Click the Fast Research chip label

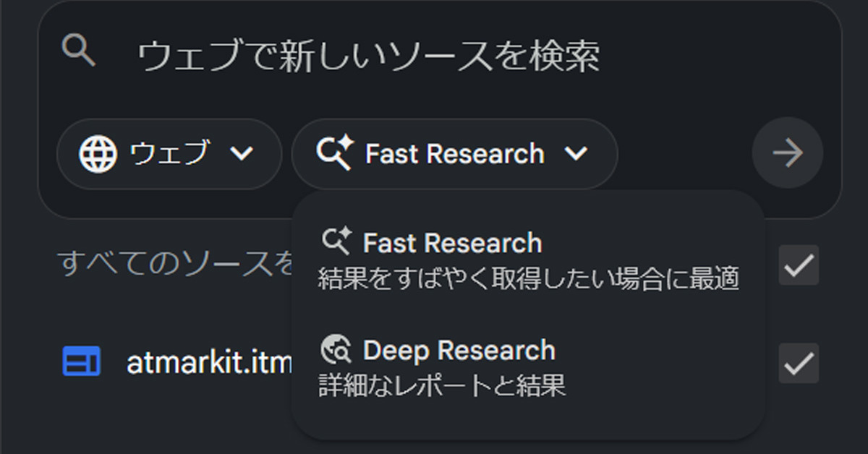tap(454, 154)
